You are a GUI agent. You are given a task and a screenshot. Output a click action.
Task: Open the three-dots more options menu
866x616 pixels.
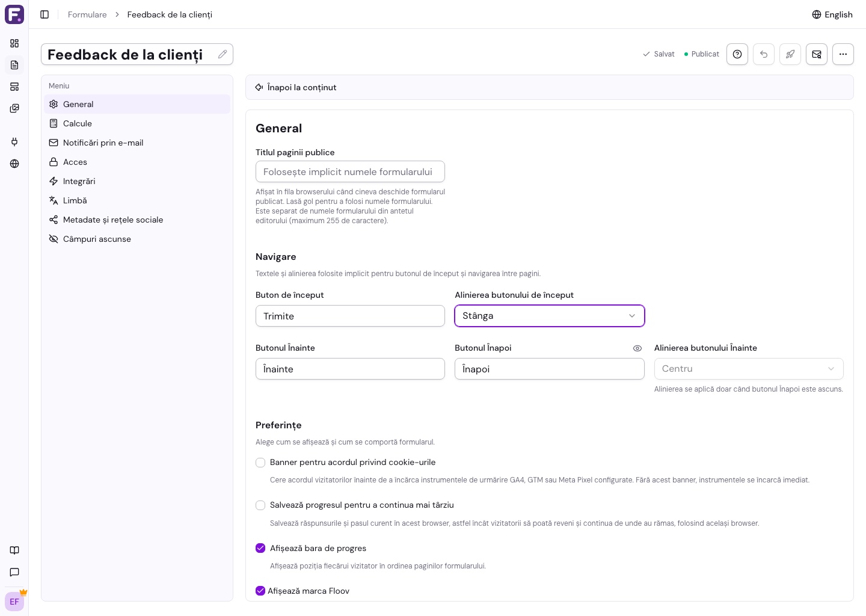pos(843,54)
